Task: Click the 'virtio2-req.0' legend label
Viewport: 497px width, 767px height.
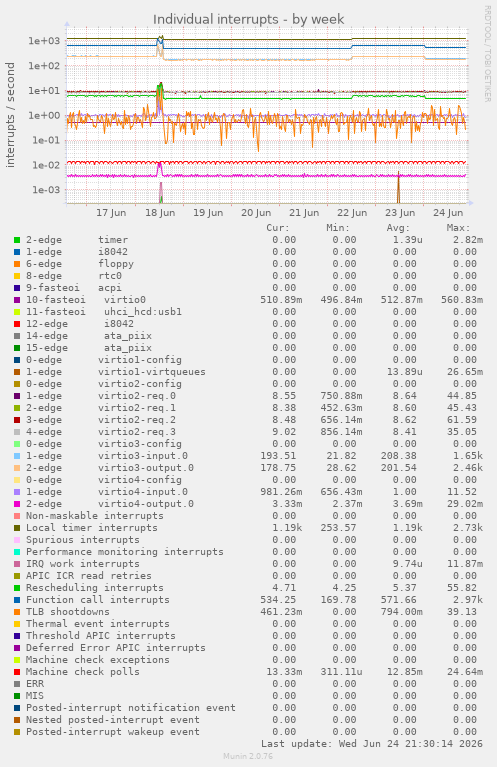Action: [x=137, y=396]
